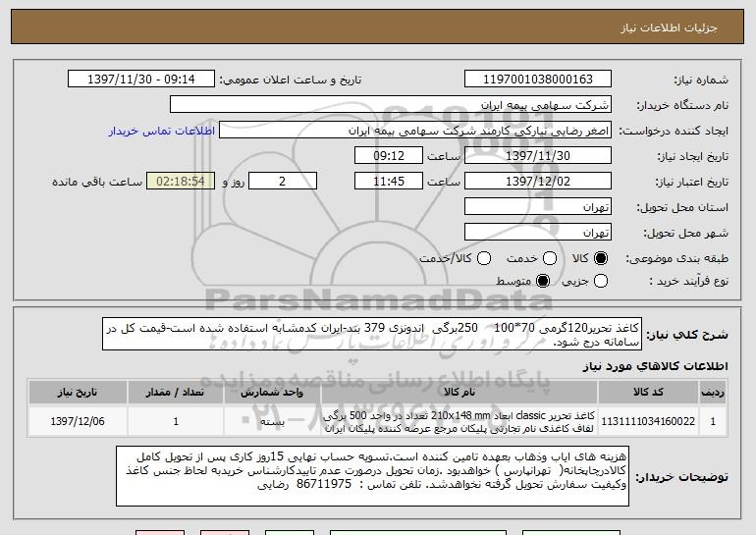Image resolution: width=756 pixels, height=535 pixels.
Task: Click the ردیف column header
Action: tap(713, 393)
